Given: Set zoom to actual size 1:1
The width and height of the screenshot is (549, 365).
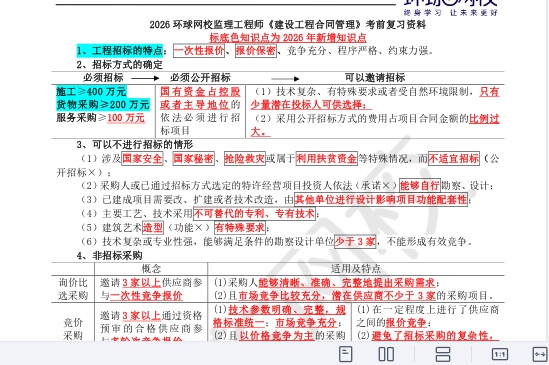Looking at the screenshot, I should (x=500, y=354).
